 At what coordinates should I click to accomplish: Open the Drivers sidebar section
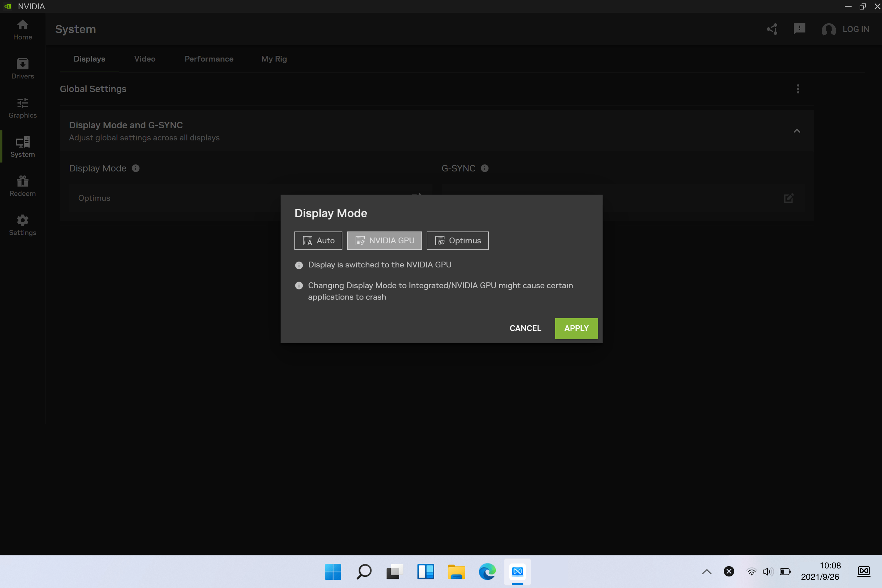[x=22, y=69]
